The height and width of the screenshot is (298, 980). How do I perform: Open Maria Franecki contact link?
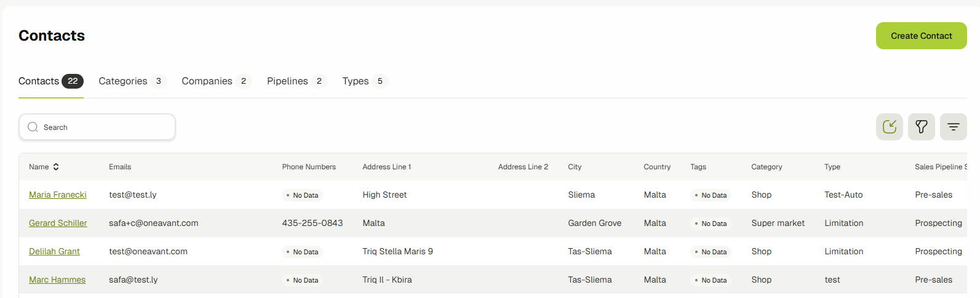coord(58,195)
